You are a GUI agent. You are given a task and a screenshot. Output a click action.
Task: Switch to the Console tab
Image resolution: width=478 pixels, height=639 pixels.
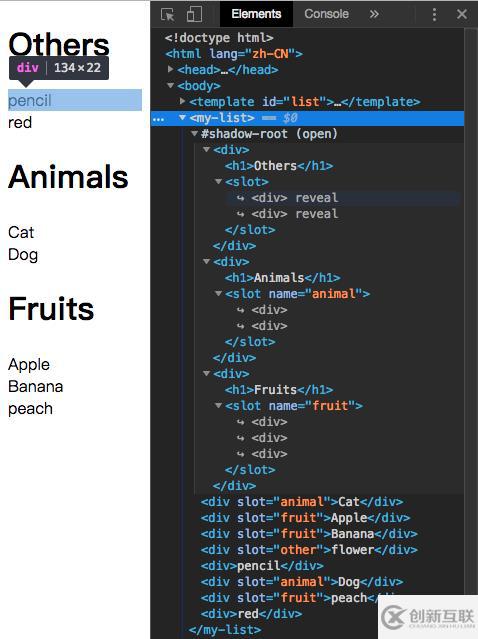[x=326, y=14]
